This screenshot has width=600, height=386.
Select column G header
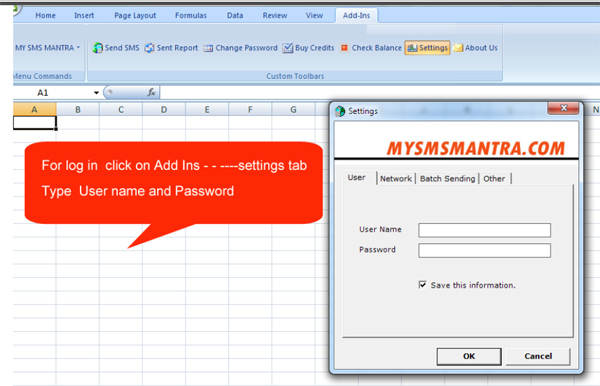click(293, 109)
